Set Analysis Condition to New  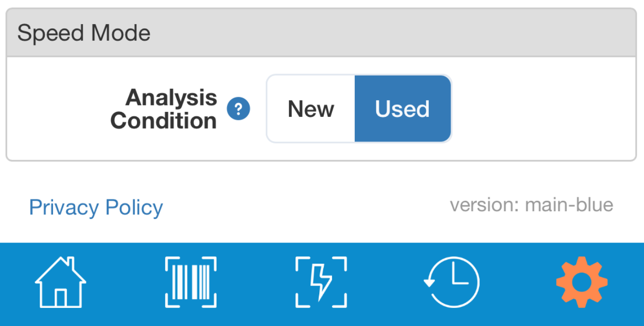click(310, 109)
